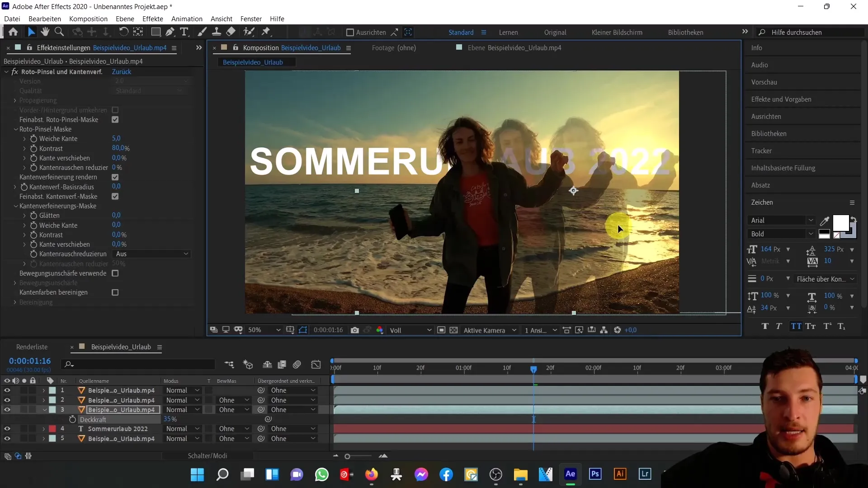Enable Kantenfarben bereinigen checkbox
Screen dimensions: 868x488
[115, 293]
